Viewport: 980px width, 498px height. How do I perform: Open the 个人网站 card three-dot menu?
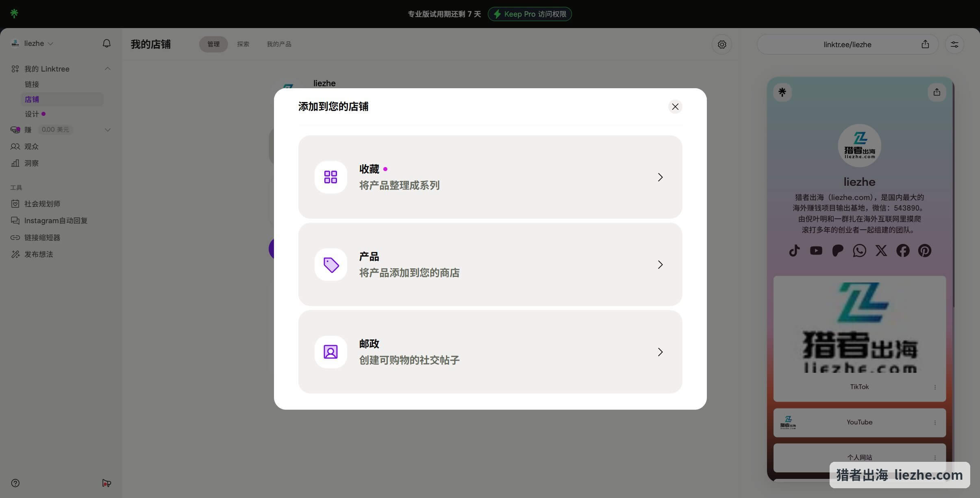pos(935,458)
